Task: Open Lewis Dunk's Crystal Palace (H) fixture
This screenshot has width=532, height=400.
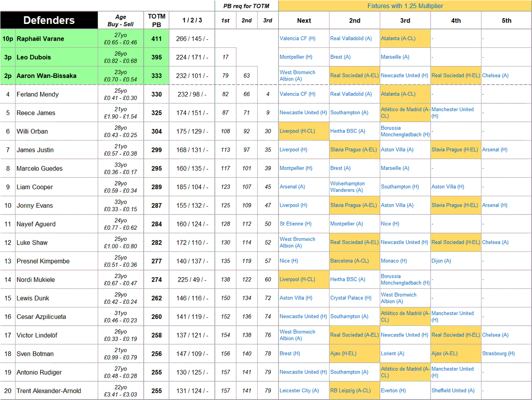Action: [351, 298]
